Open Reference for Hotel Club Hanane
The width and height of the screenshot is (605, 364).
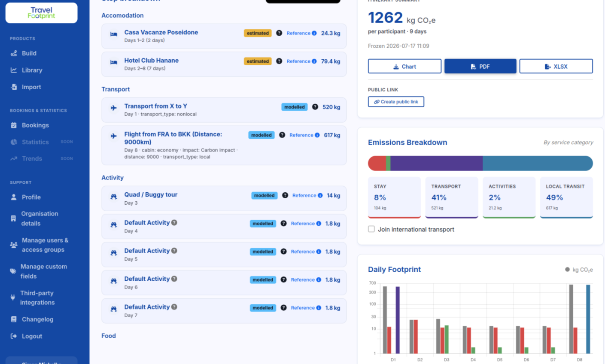click(301, 61)
